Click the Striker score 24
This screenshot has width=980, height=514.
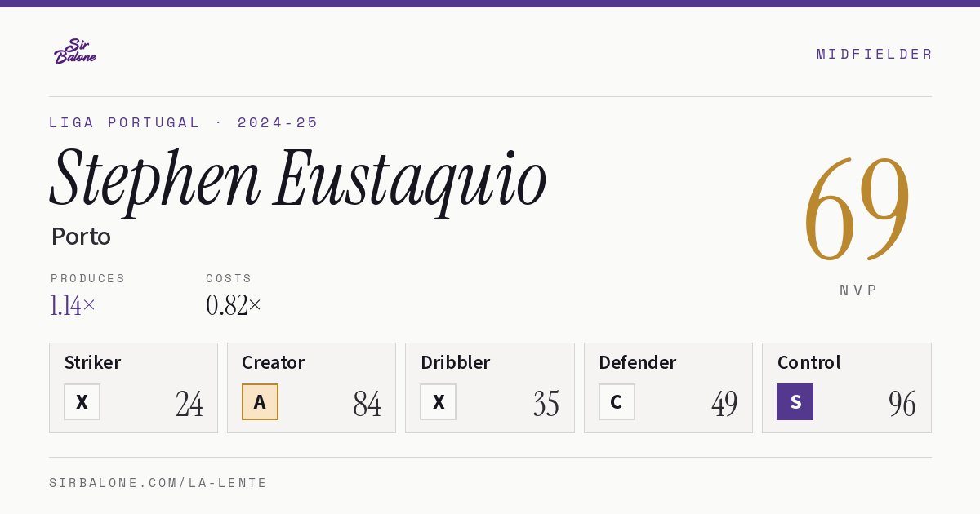189,404
